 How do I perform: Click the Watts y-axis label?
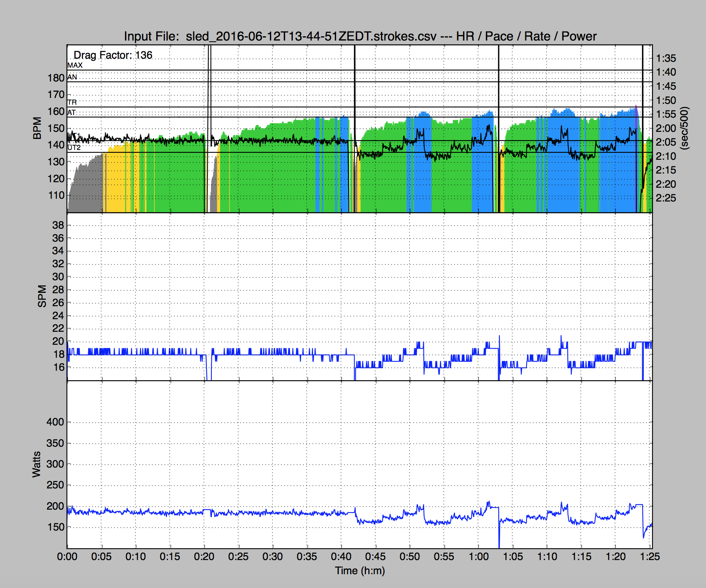pos(36,464)
